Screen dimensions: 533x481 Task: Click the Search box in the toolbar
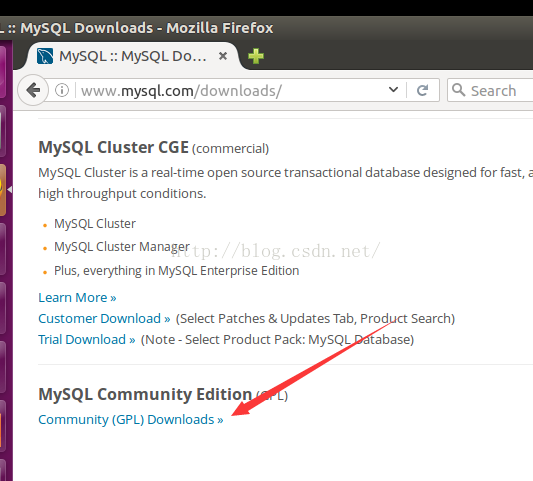coord(490,90)
